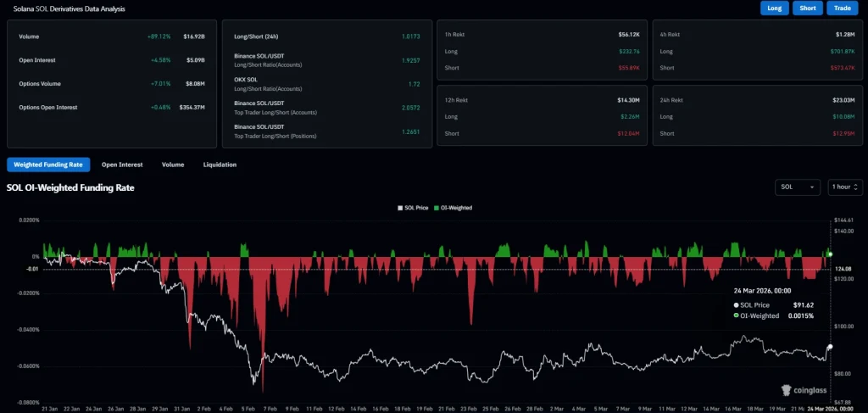868x413 pixels.
Task: Toggle the OI-Weighted legend swatch
Action: (437, 208)
